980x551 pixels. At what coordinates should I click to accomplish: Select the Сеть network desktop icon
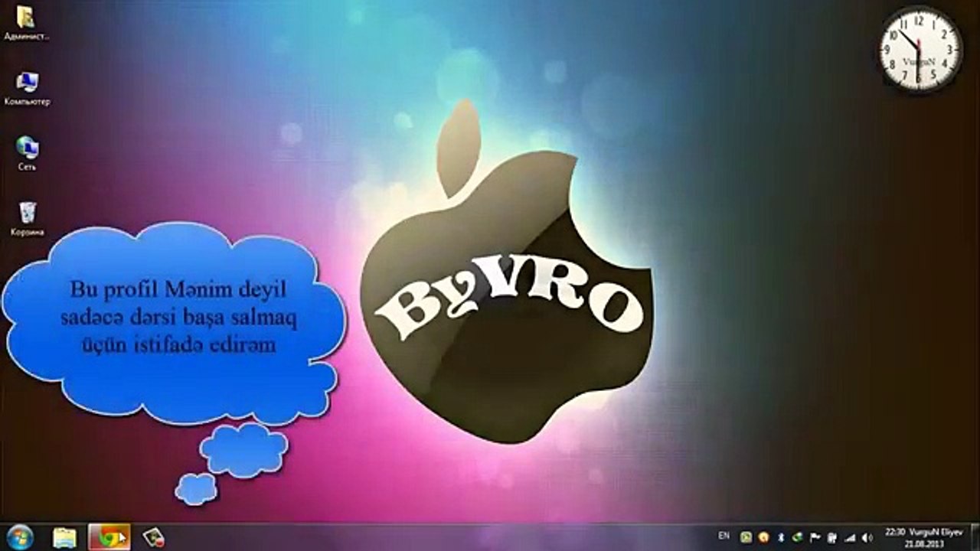coord(27,153)
